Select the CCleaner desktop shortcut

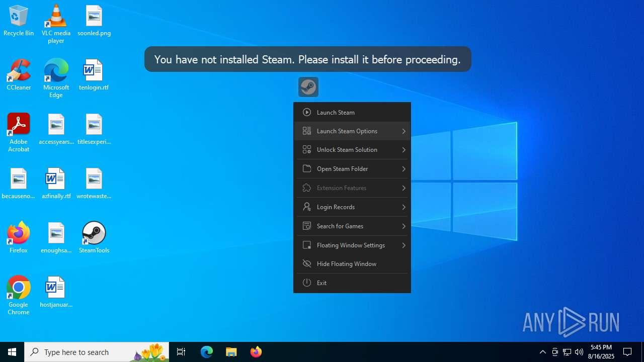coord(19,75)
